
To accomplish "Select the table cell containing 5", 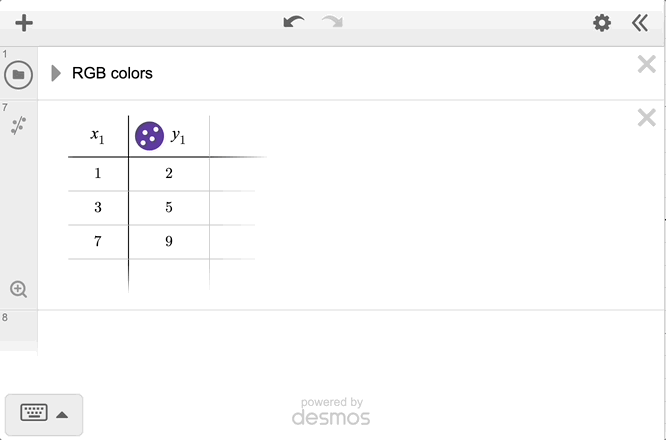I will point(169,208).
